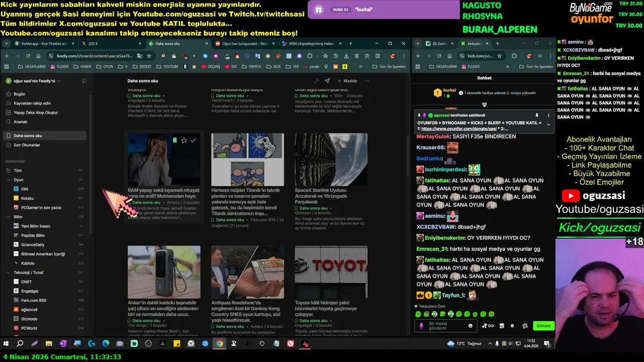Unpin the pinned chat message icon
This screenshot has height=362, width=644.
tap(537, 115)
